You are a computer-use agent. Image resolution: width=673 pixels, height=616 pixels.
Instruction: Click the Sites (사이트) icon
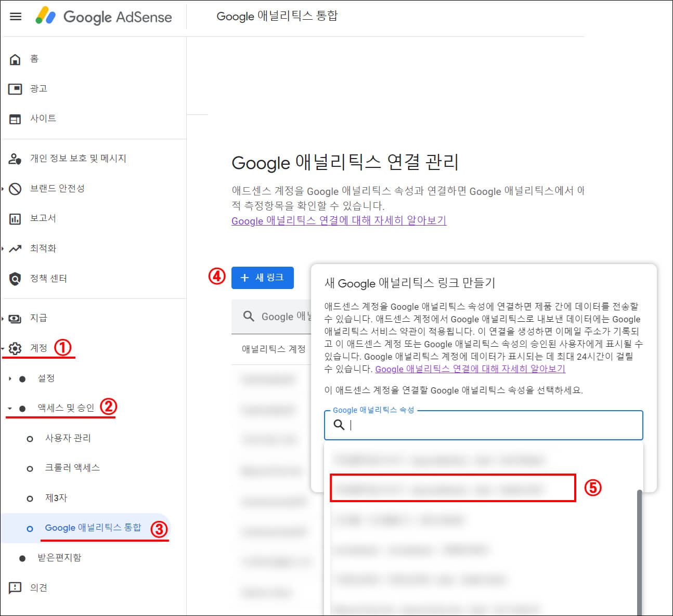(x=15, y=119)
